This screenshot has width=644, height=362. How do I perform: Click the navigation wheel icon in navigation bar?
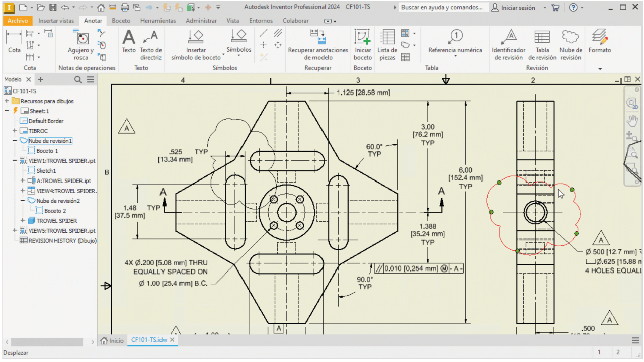point(632,103)
